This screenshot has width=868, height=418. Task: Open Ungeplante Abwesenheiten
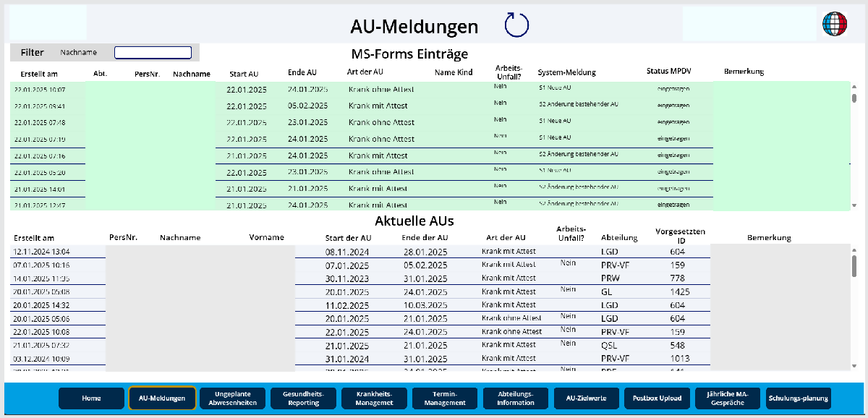pyautogui.click(x=233, y=398)
